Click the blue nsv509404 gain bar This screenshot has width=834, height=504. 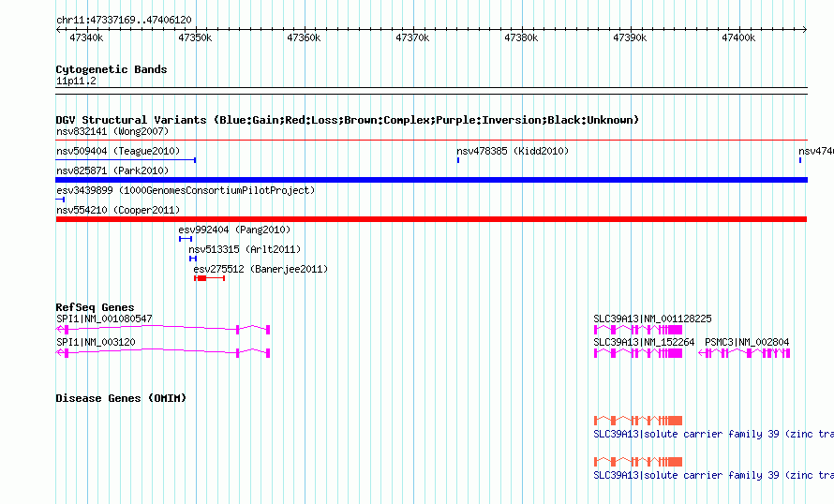click(127, 160)
